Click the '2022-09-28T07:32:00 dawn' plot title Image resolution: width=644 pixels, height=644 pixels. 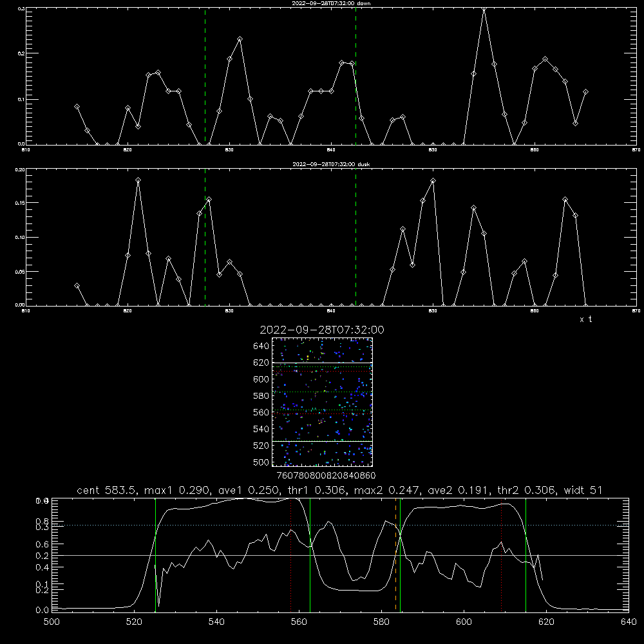pos(331,3)
